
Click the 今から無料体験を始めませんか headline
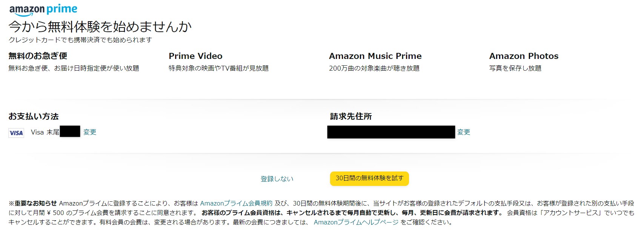pos(100,27)
